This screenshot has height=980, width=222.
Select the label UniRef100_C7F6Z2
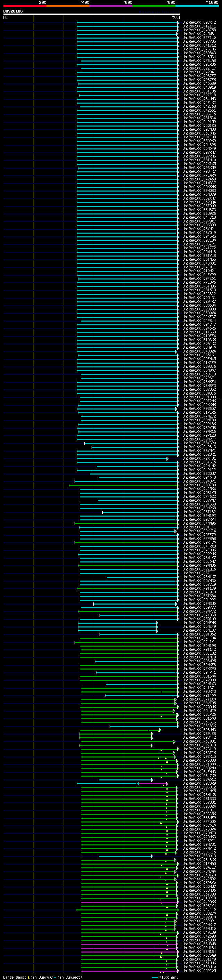(x=199, y=496)
